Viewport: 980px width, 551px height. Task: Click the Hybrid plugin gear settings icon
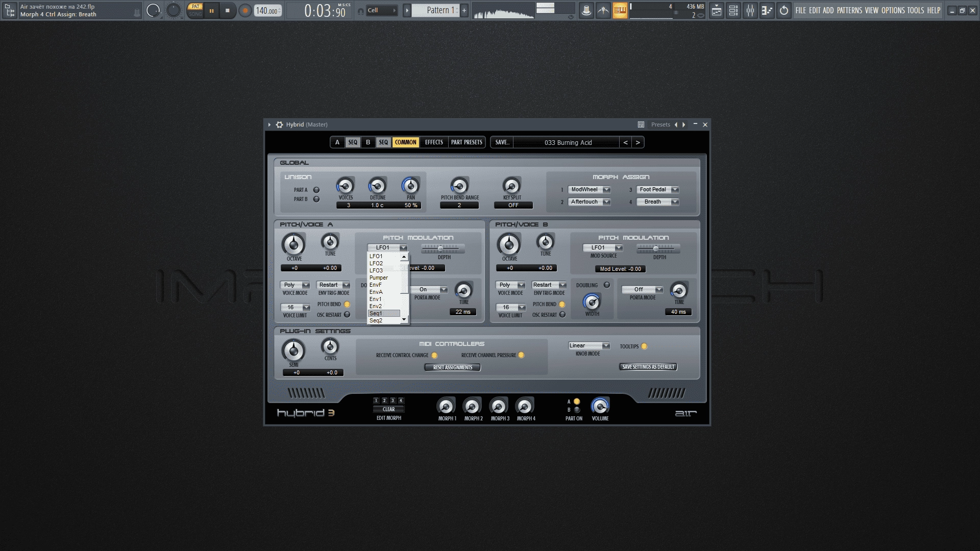279,124
